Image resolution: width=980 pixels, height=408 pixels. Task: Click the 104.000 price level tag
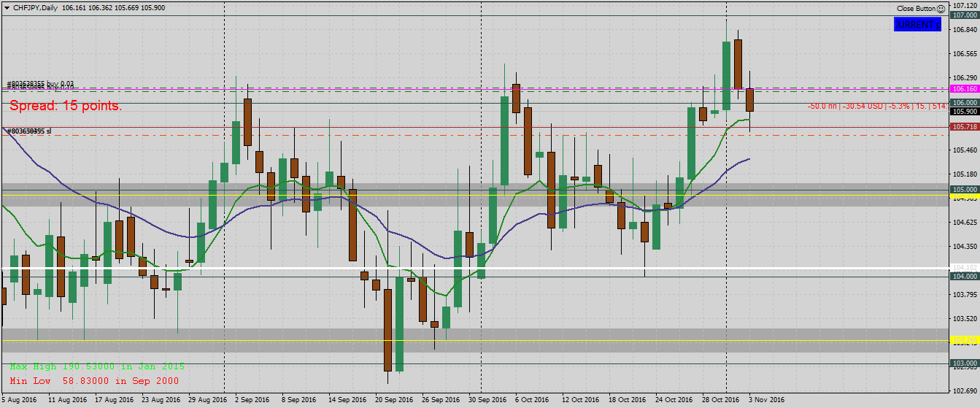tap(964, 277)
